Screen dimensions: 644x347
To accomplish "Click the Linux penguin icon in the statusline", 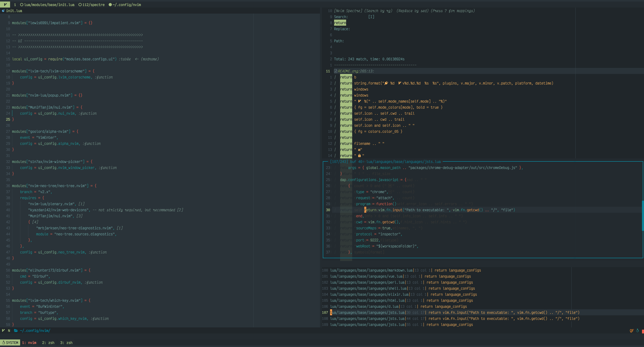I will click(637, 331).
